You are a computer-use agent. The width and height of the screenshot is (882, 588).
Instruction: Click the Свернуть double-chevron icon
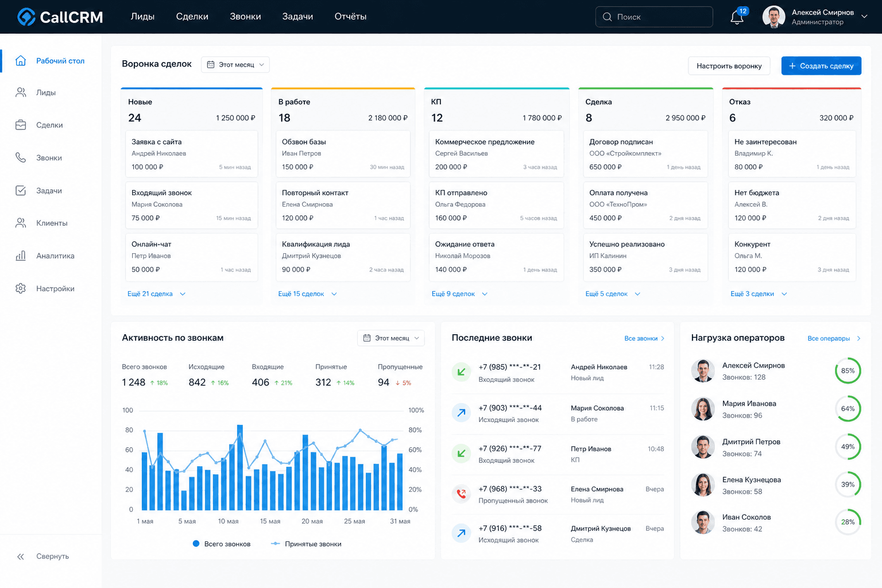coord(21,556)
